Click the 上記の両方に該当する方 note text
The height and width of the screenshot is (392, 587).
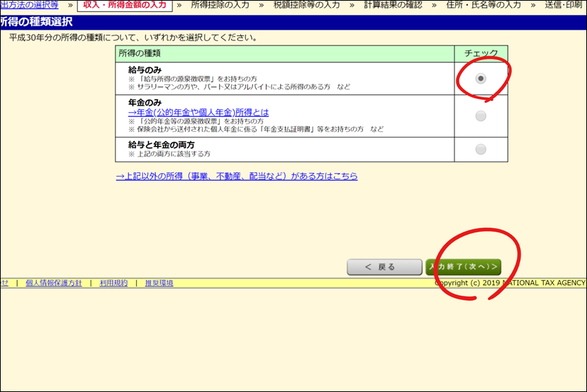tap(169, 154)
